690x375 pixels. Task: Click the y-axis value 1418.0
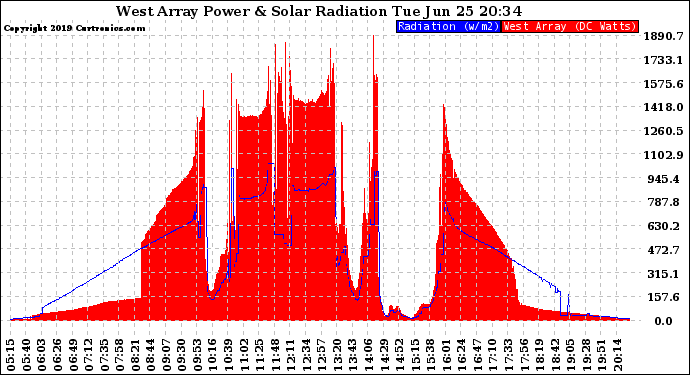(664, 107)
